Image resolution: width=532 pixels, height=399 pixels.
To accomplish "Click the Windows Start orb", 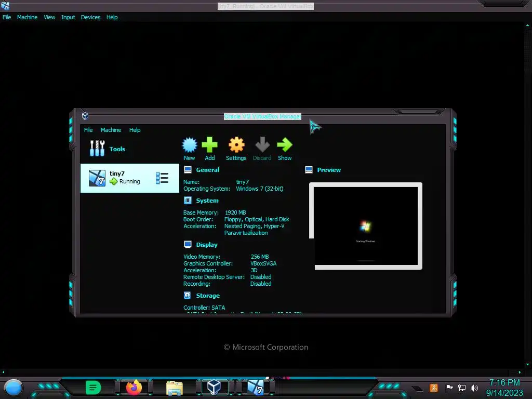I will coord(14,388).
